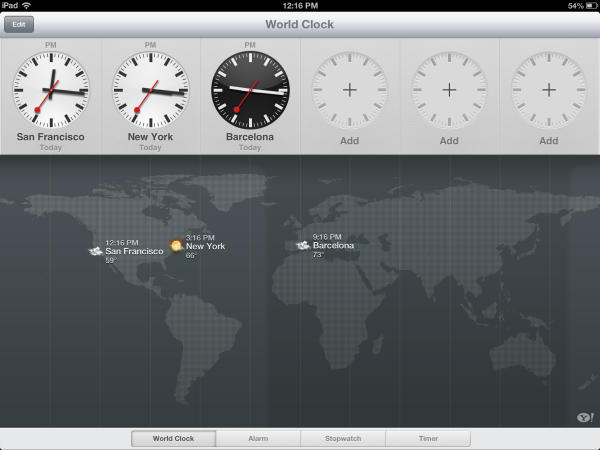Viewport: 600px width, 450px height.
Task: Click the last empty Add clock slot
Action: click(x=548, y=90)
